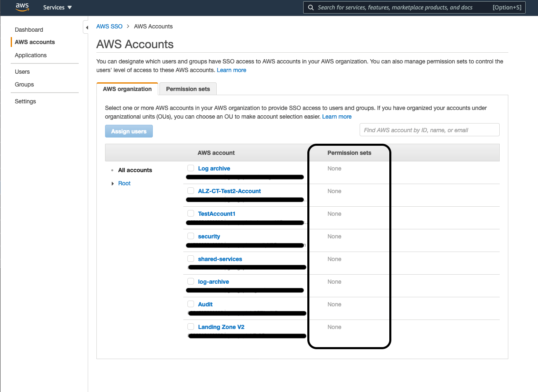Screen dimensions: 538x392
Task: Click the AWS Accounts page heading
Action: pos(135,44)
